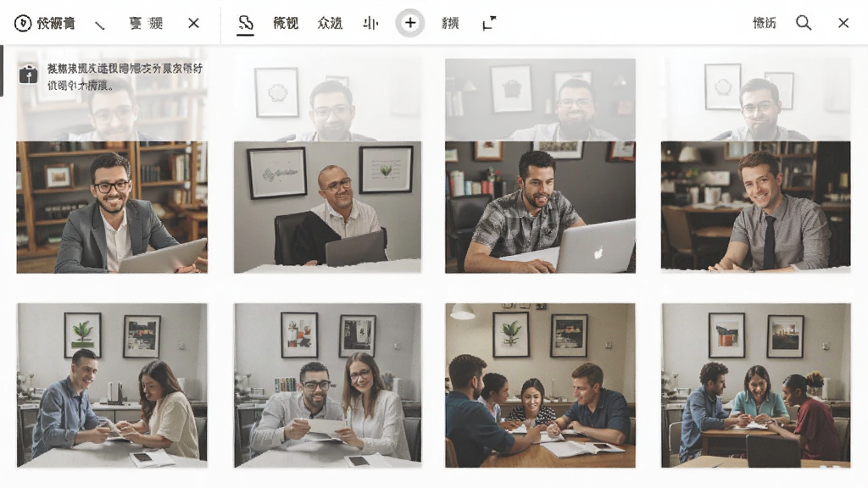Open photo of man in gray blazer with laptop
This screenshot has height=488, width=868.
(x=112, y=207)
